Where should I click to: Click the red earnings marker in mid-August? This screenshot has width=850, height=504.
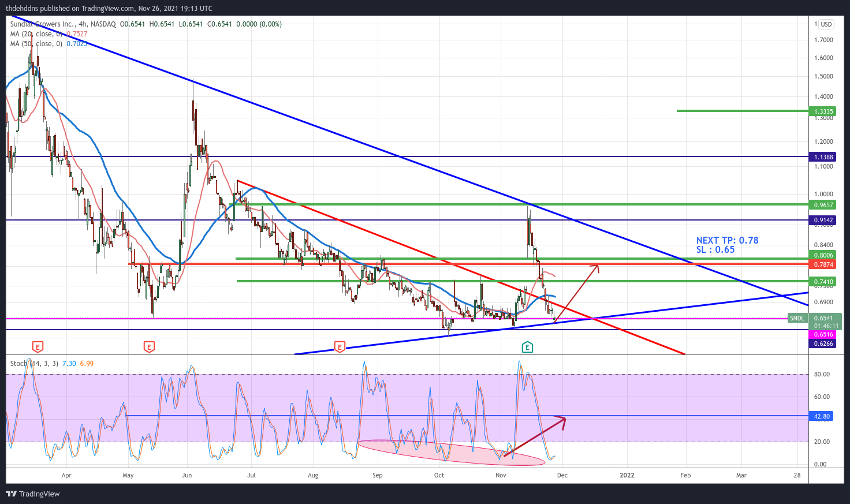click(340, 347)
